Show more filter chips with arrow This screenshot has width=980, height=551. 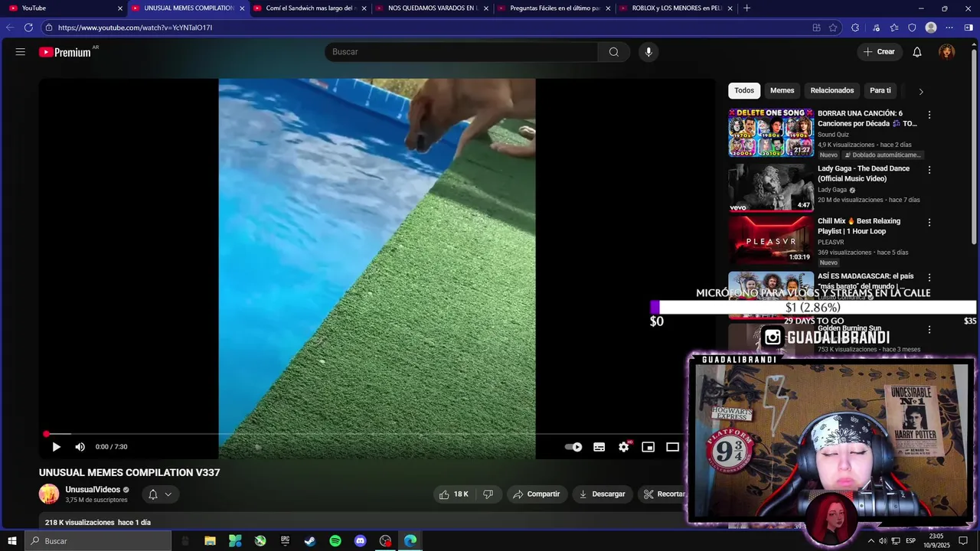[921, 91]
